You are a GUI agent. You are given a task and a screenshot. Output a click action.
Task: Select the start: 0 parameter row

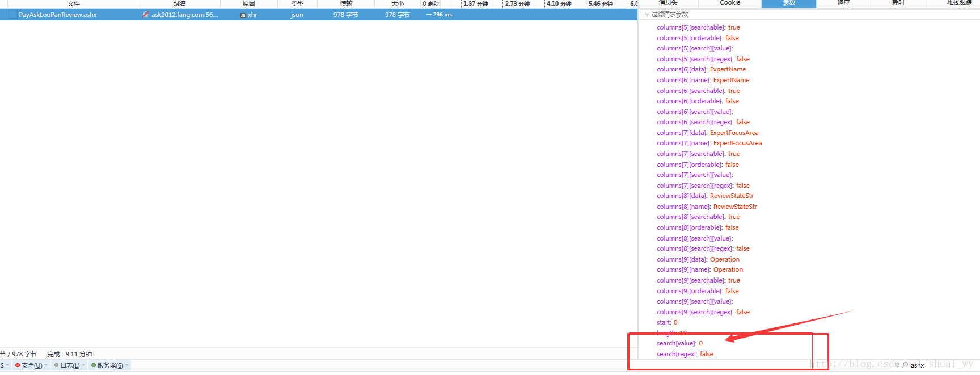(667, 322)
